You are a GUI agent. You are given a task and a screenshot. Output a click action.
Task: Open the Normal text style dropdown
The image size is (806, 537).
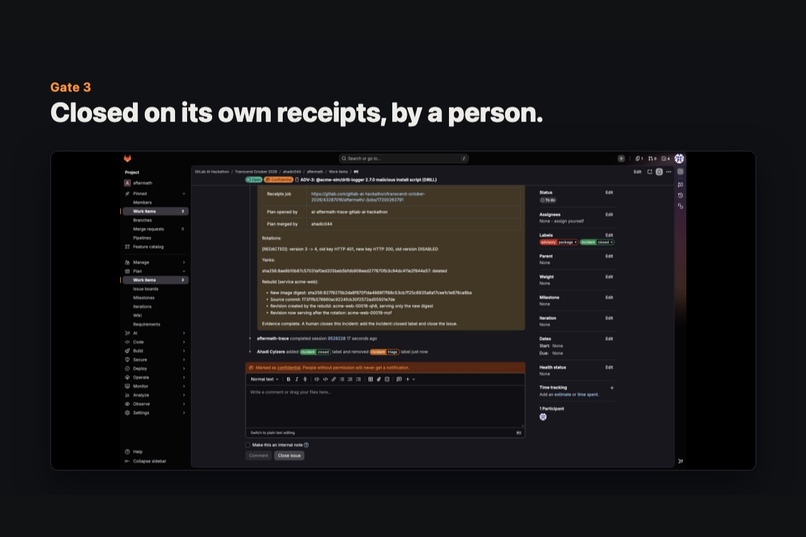tap(264, 379)
